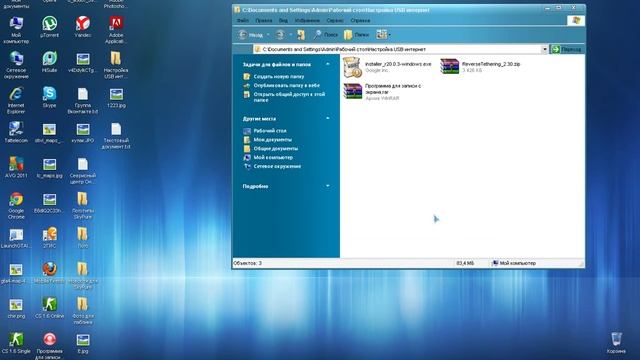Go to Сетевое окружение in Другие места
The height and width of the screenshot is (360, 640).
click(x=277, y=167)
